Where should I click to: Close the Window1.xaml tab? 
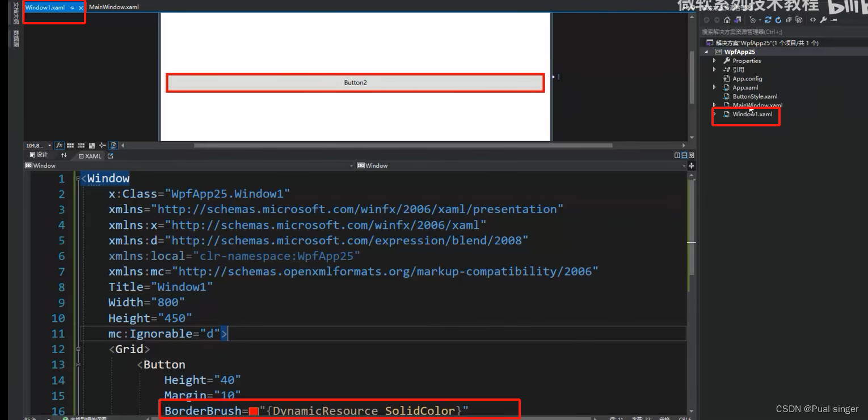[81, 8]
